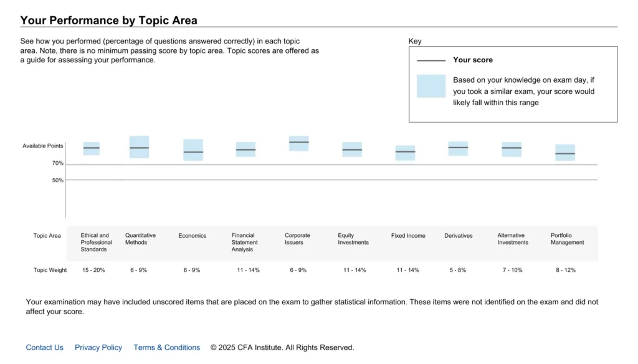Select the Fixed Income score bar
The width and height of the screenshot is (638, 364).
tap(405, 152)
